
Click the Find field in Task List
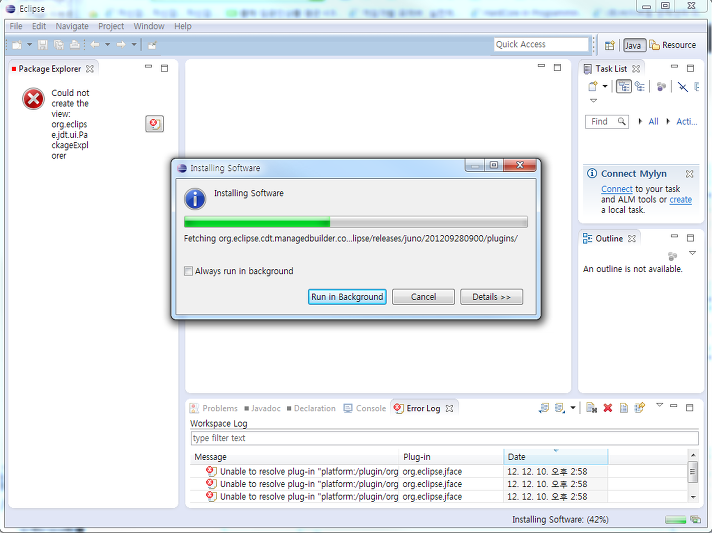(x=607, y=122)
